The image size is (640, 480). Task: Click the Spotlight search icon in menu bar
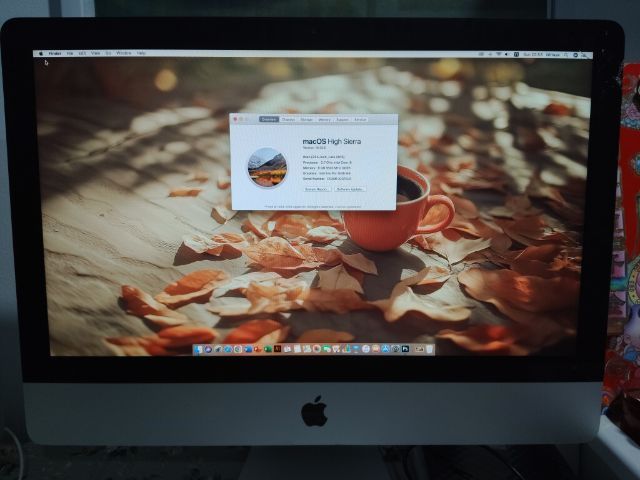(566, 55)
